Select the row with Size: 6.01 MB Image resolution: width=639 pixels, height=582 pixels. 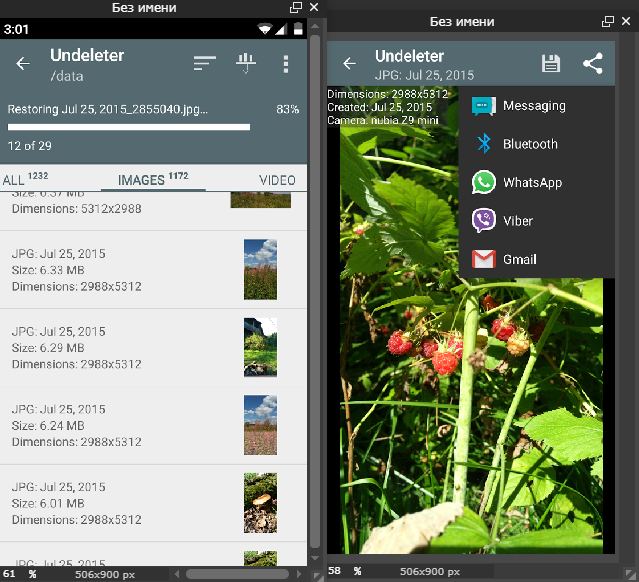click(153, 503)
